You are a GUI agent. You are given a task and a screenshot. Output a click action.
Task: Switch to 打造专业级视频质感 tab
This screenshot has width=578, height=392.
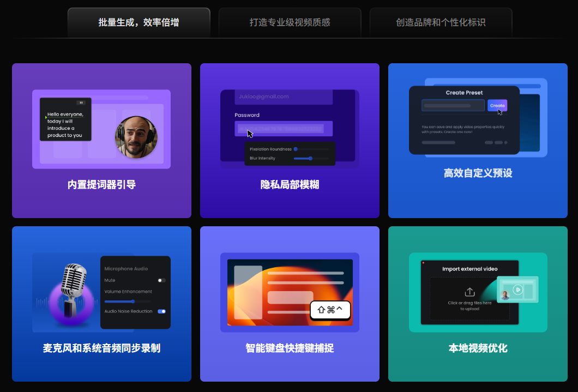(x=290, y=22)
